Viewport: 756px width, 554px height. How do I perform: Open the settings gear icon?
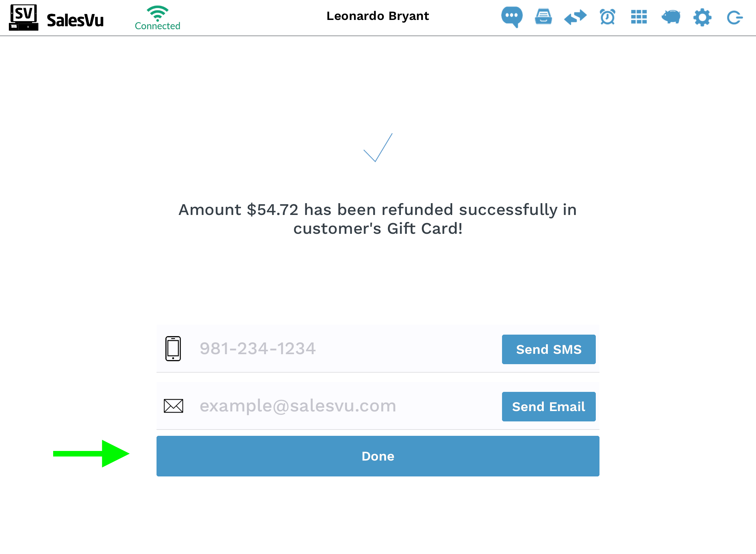[702, 17]
